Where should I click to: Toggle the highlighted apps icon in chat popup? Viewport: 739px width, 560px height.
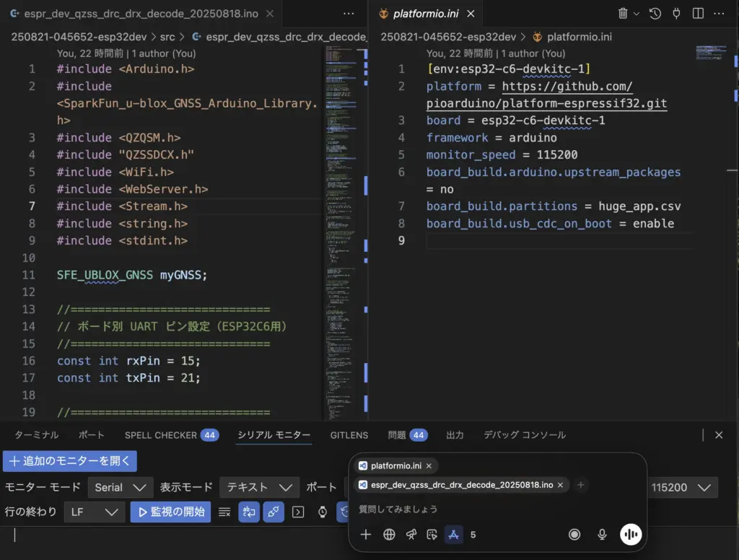[x=453, y=534]
